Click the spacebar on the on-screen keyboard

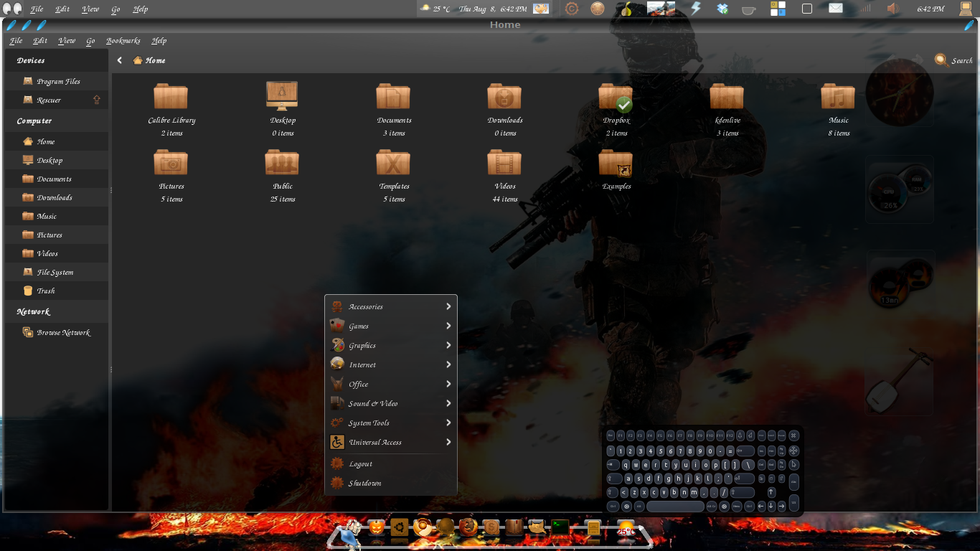point(675,506)
